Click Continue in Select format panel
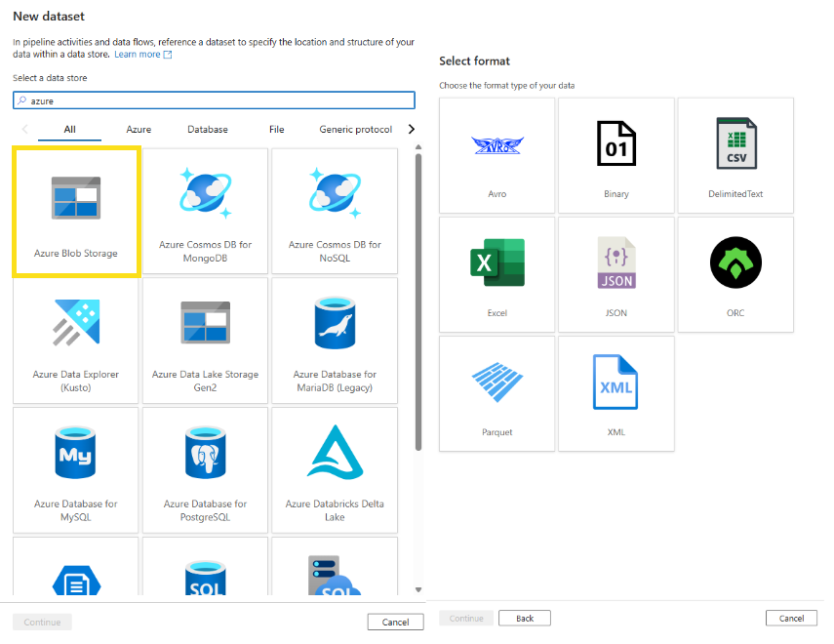Image resolution: width=834 pixels, height=644 pixels. click(466, 618)
